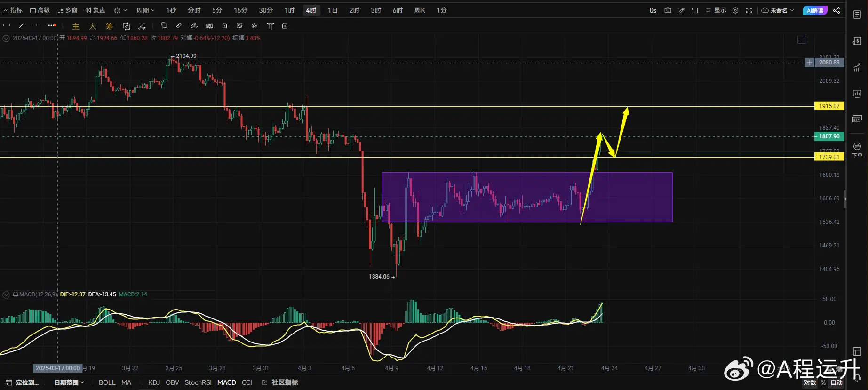The image size is (868, 390).
Task: Switch to 多窗 multi-window layout
Action: pos(68,10)
